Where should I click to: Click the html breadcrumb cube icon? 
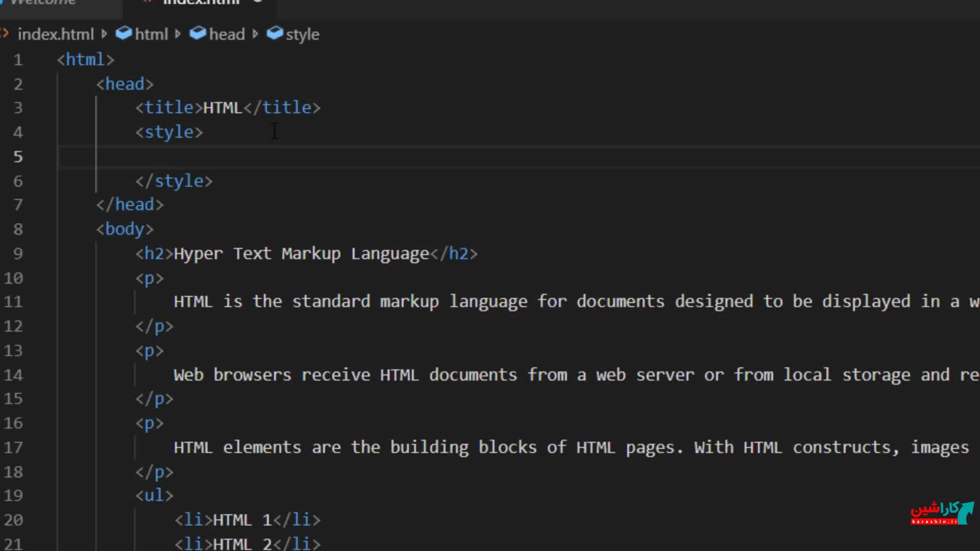pos(124,33)
